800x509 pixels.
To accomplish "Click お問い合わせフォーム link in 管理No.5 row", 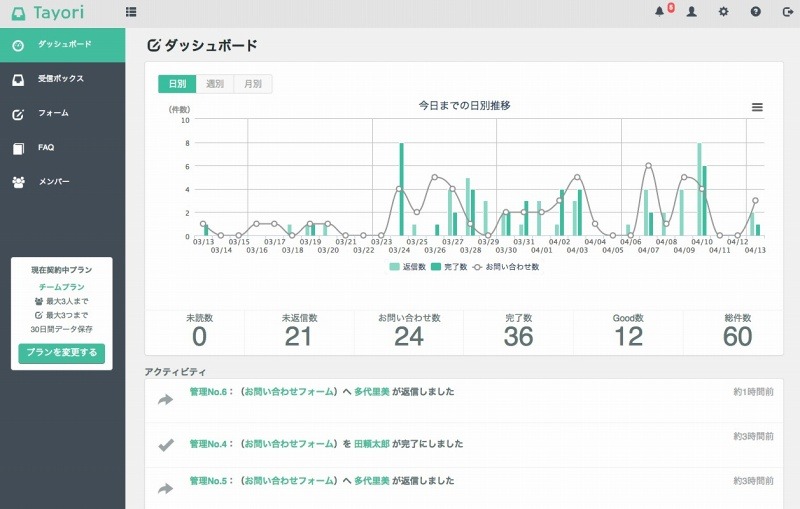I will tap(289, 480).
